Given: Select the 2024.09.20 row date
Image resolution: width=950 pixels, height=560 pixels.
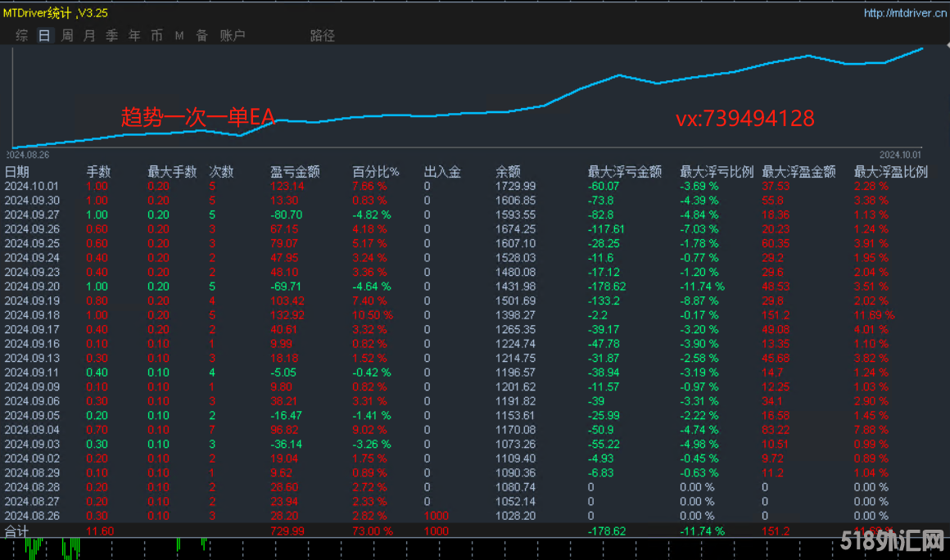Looking at the screenshot, I should pyautogui.click(x=32, y=287).
